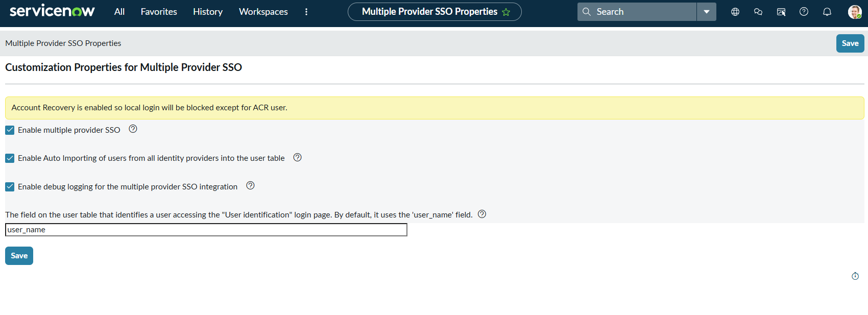Screen dimensions: 868x315
Task: Uncheck Enable multiple provider SSO checkbox
Action: click(10, 130)
